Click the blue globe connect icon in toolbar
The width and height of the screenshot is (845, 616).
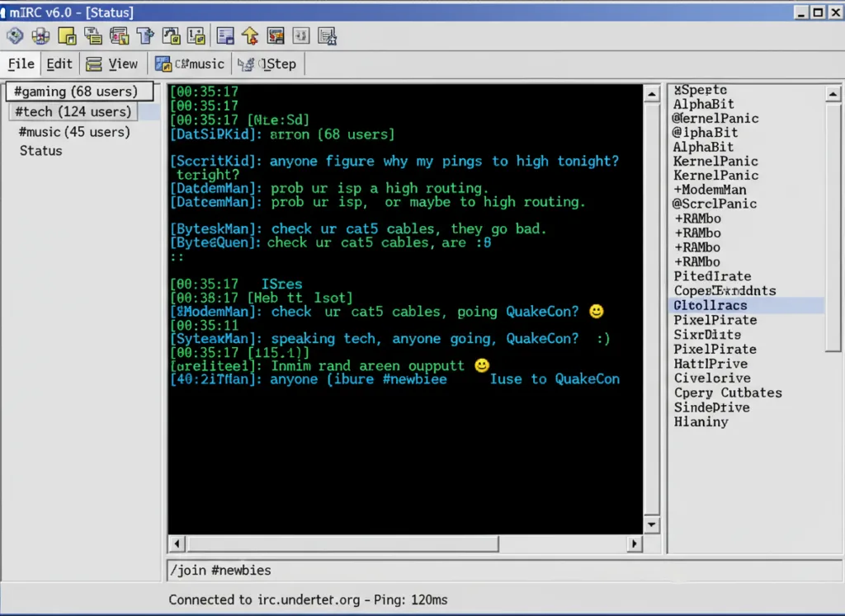(x=15, y=35)
